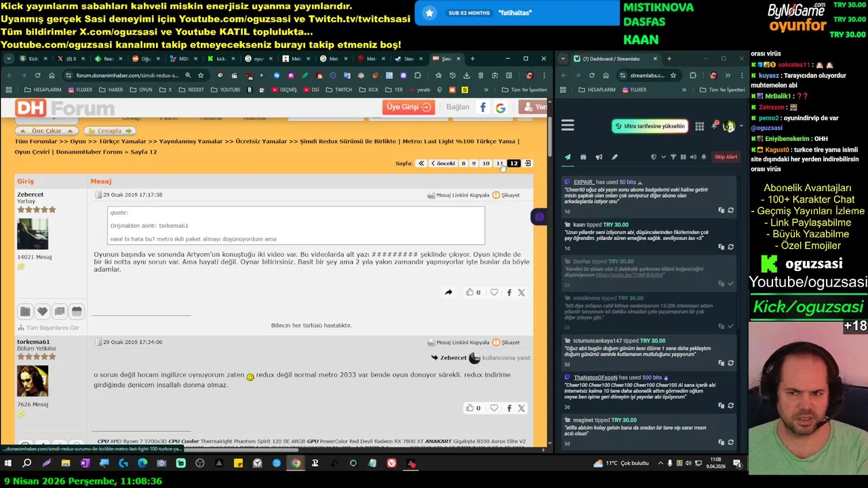This screenshot has height=488, width=868.
Task: Click Ultra tarifesine yükseltin button
Action: [650, 126]
